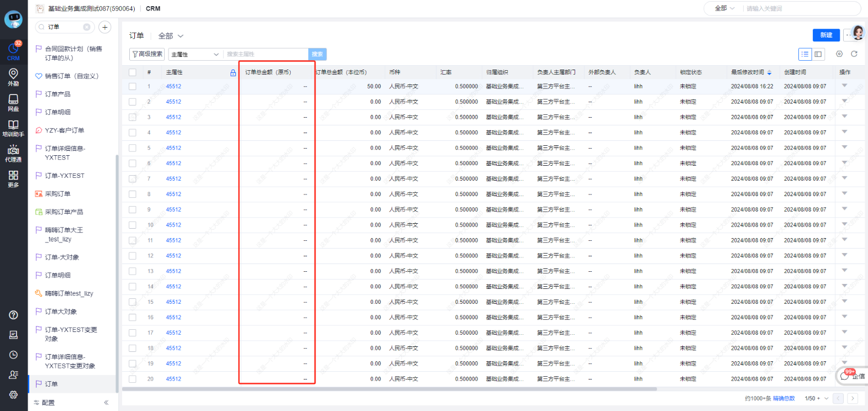Check the checkbox for row 20

point(133,380)
